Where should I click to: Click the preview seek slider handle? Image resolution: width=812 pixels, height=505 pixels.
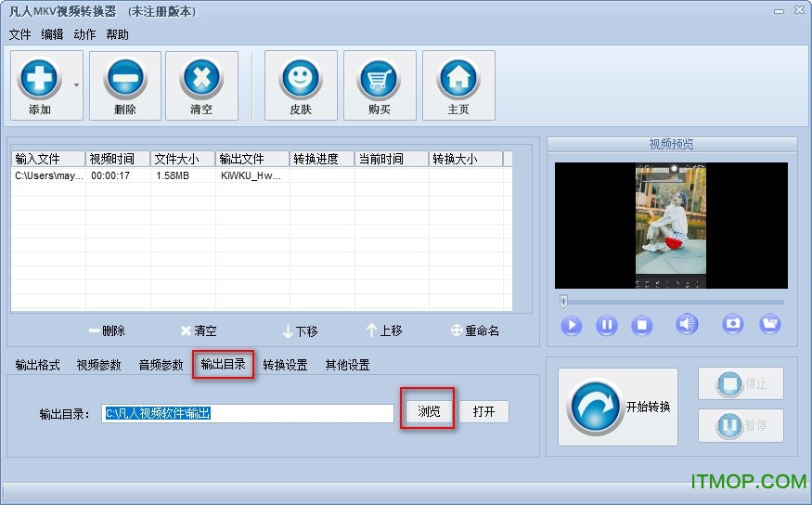pos(563,301)
